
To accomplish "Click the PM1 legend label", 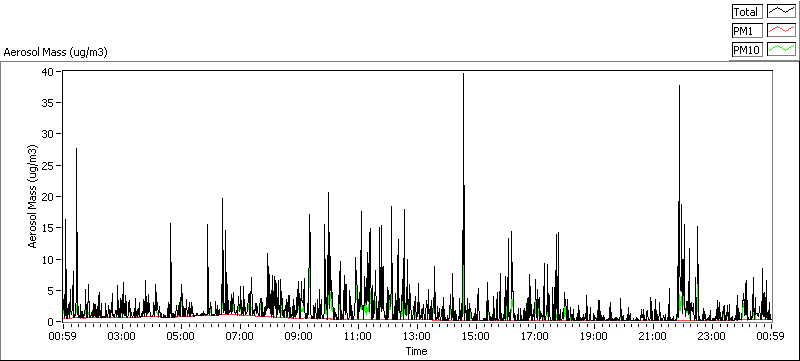I will point(747,31).
